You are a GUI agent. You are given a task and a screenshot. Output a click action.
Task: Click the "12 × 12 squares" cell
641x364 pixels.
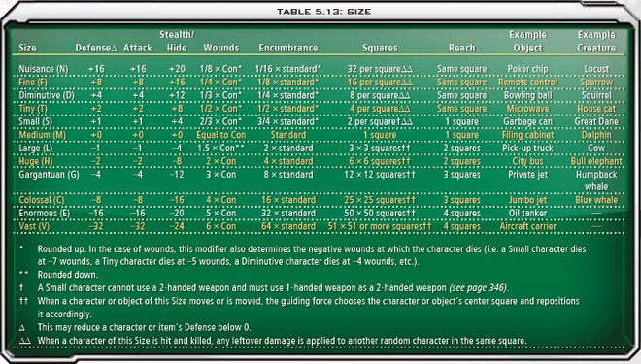coord(380,175)
